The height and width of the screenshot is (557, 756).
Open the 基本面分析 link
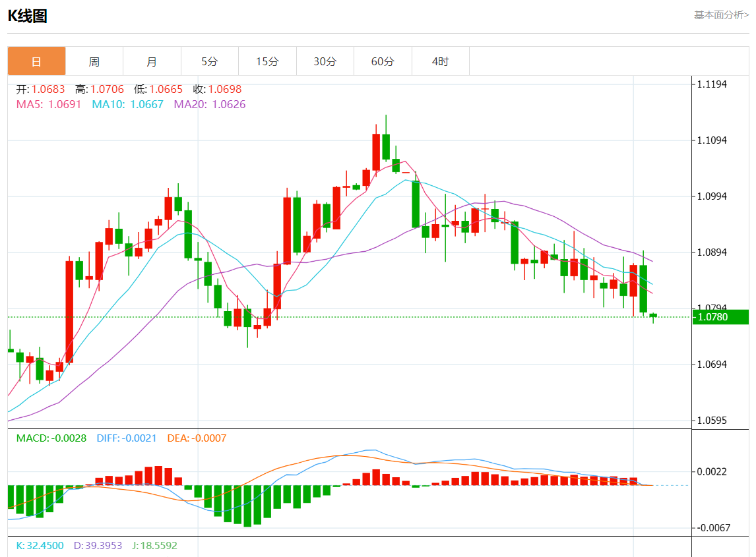click(x=721, y=15)
